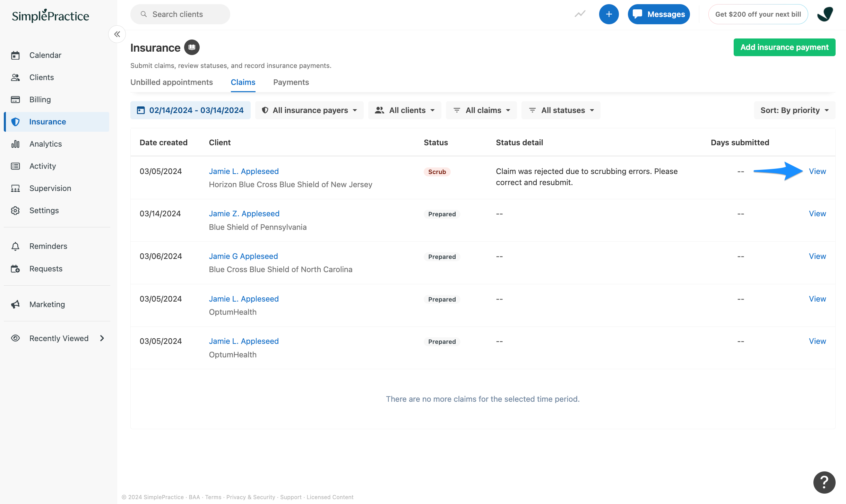Click Get $200 off your next bill
The image size is (846, 504).
point(758,14)
